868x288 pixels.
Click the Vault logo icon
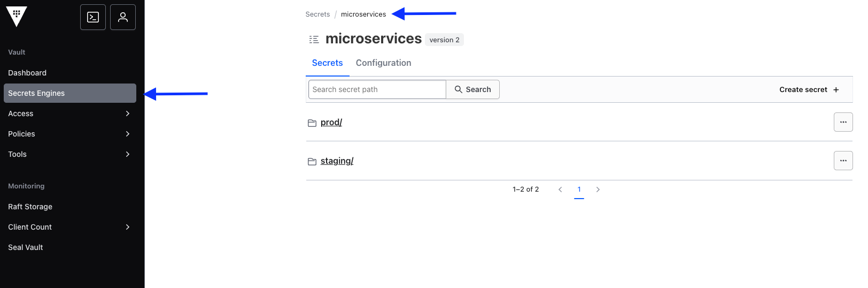[x=17, y=17]
